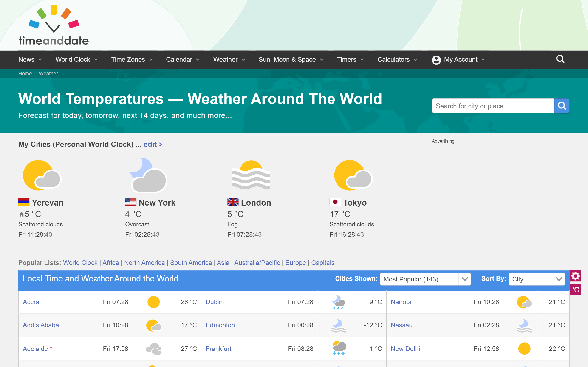
Task: Click the search icon to find a city
Action: 562,106
